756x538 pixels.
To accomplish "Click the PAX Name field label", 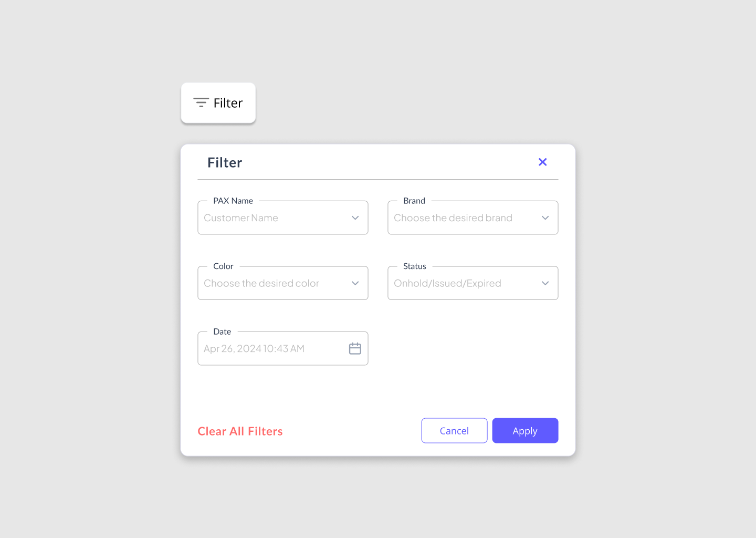I will (x=233, y=201).
